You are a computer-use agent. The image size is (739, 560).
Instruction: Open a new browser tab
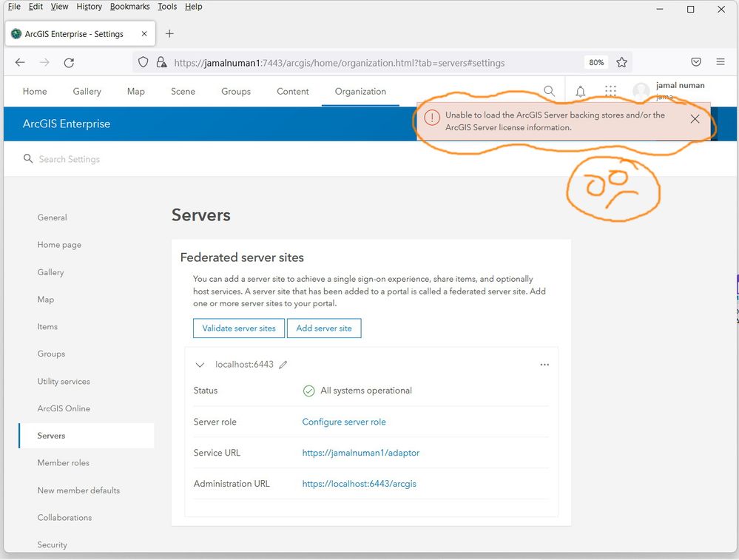coord(169,33)
